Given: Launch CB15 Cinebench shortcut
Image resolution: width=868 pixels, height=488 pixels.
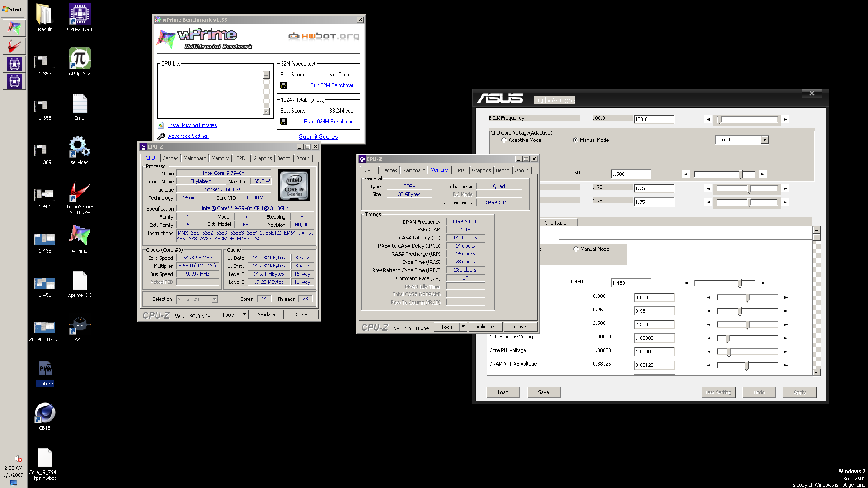Looking at the screenshot, I should tap(45, 416).
